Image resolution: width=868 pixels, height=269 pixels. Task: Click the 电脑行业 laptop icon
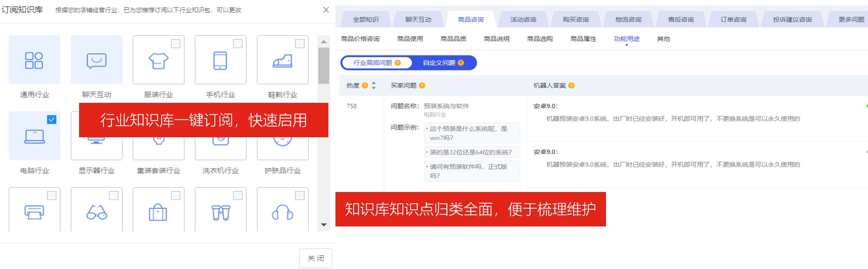(34, 137)
